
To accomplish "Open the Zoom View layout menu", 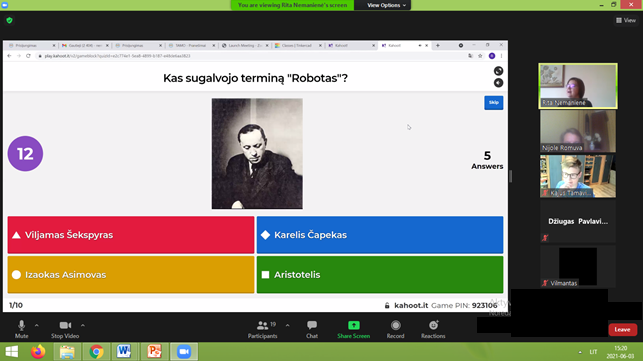I will (x=626, y=20).
